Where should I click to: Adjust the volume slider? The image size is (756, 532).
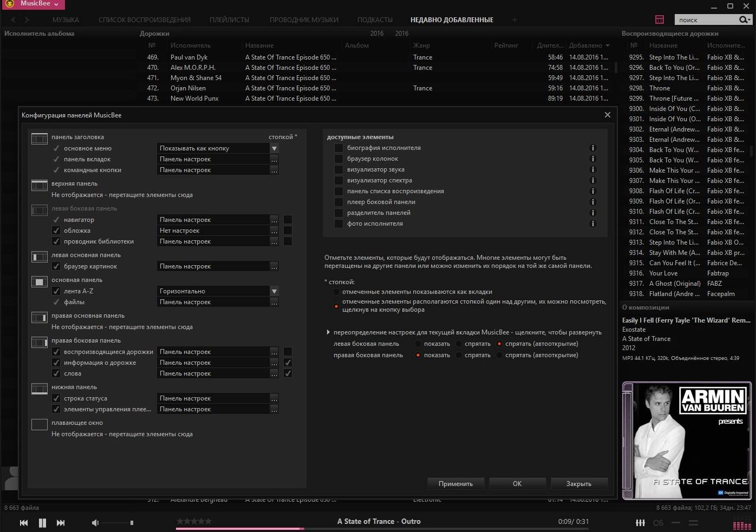pyautogui.click(x=118, y=523)
